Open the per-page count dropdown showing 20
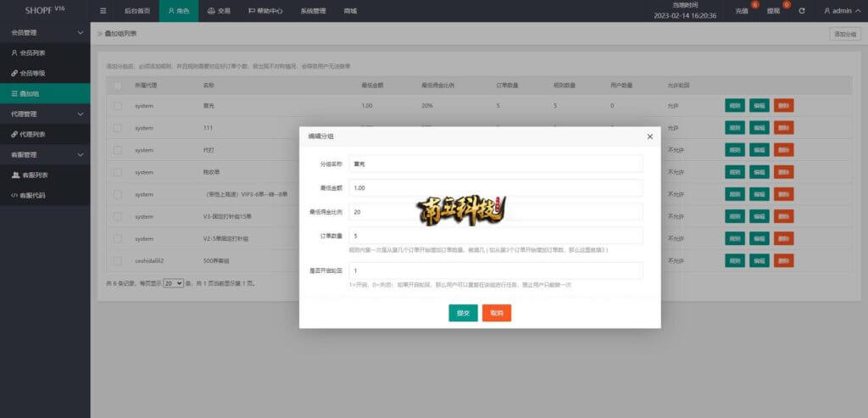Viewport: 868px width, 418px height. (173, 283)
